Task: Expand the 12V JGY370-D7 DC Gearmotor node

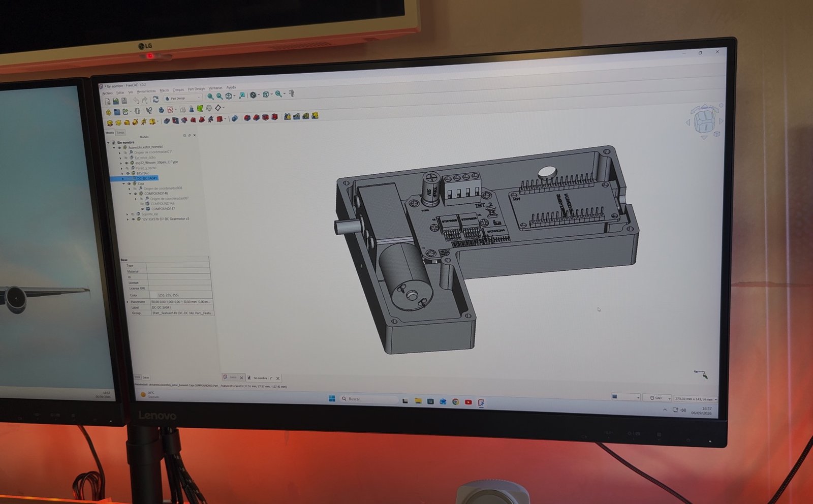Action: pos(128,219)
